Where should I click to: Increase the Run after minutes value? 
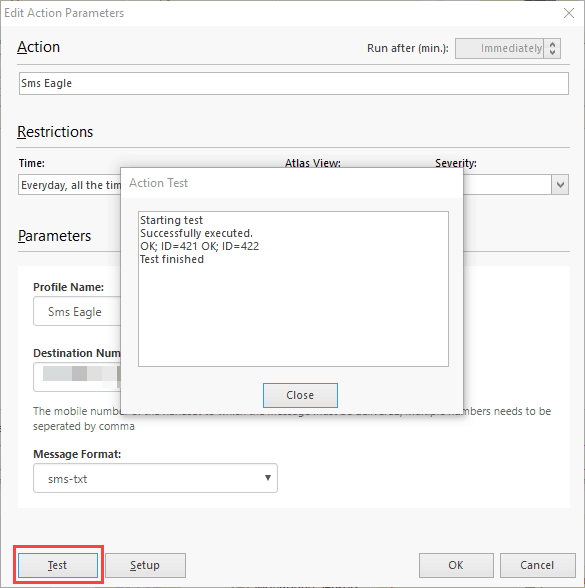tap(552, 44)
